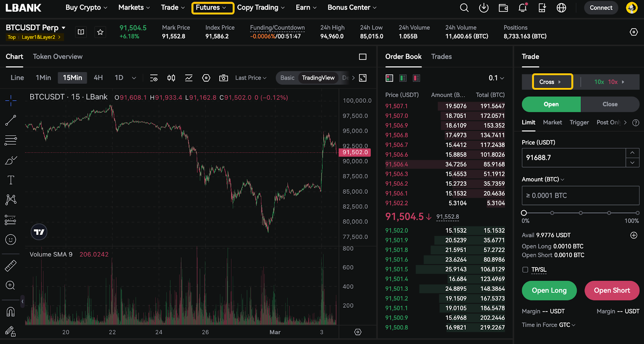Show only sell orders in order book
Viewport: 644px width, 344px height.
coord(417,78)
